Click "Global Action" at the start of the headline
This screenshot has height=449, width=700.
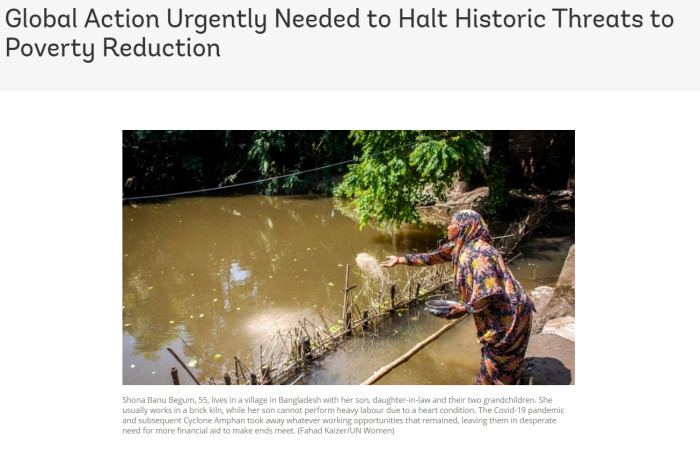tap(82, 19)
